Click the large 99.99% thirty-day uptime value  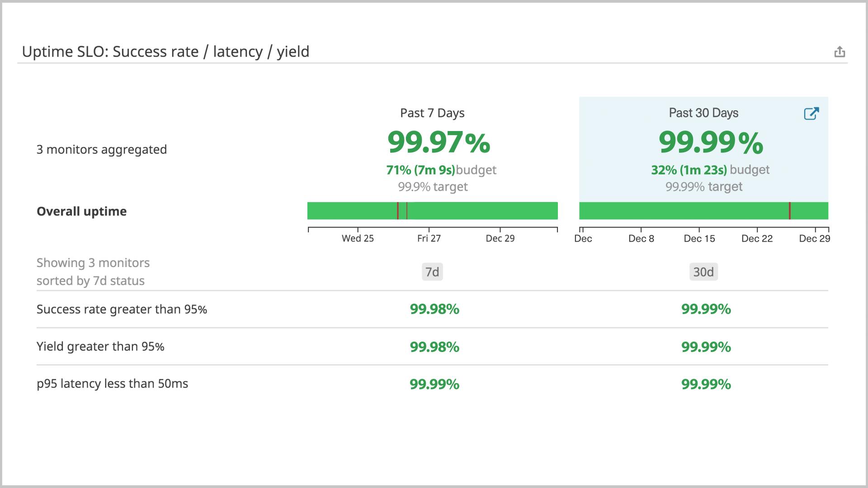click(711, 142)
